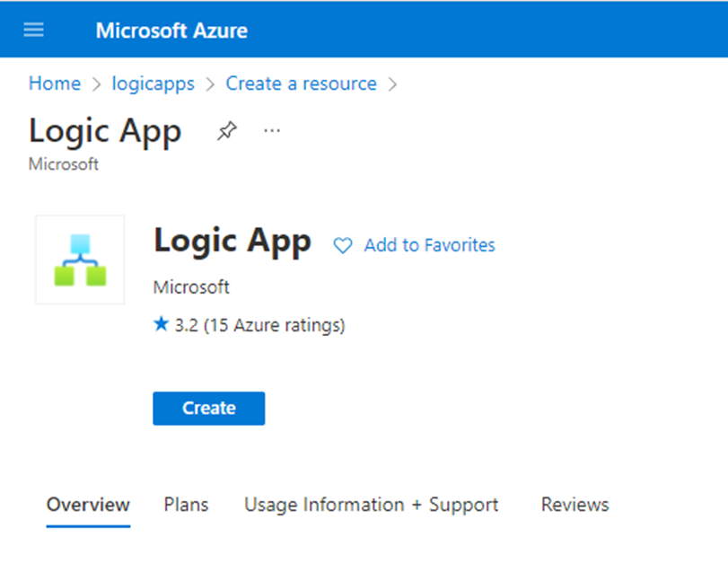728x563 pixels.
Task: Toggle Add to Favorites for Logic App
Action: tap(428, 245)
